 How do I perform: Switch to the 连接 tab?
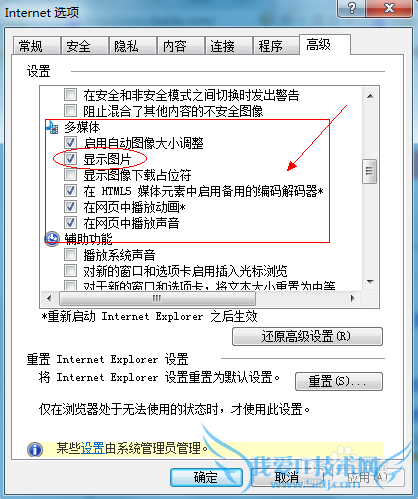[228, 46]
